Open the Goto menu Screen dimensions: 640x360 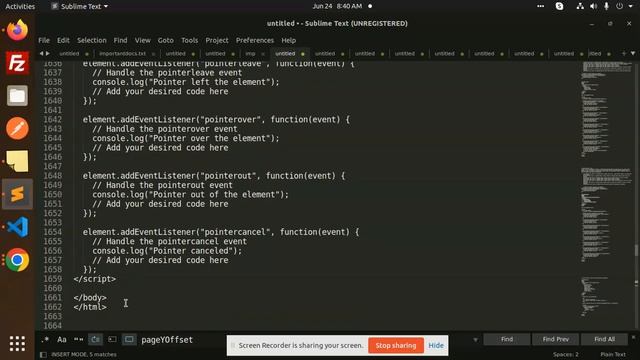pyautogui.click(x=165, y=40)
